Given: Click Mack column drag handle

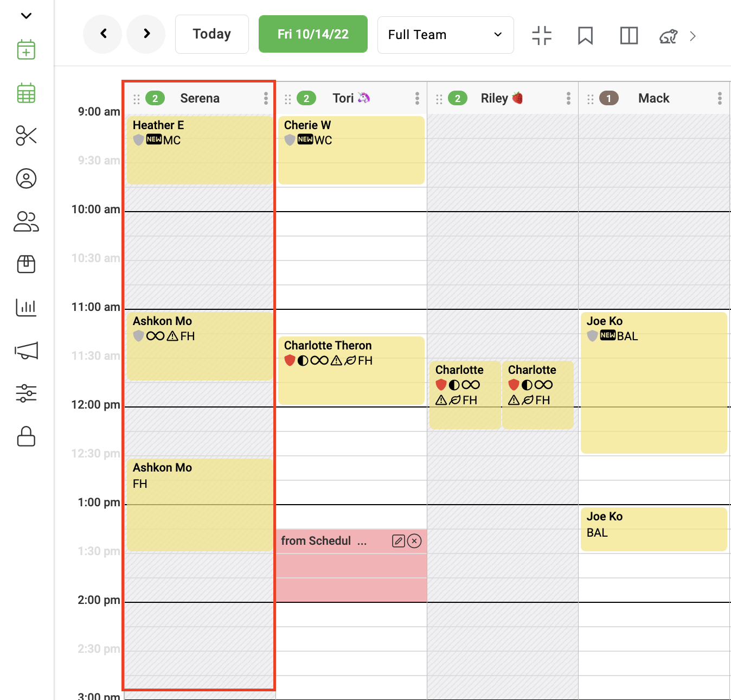Looking at the screenshot, I should click(591, 99).
